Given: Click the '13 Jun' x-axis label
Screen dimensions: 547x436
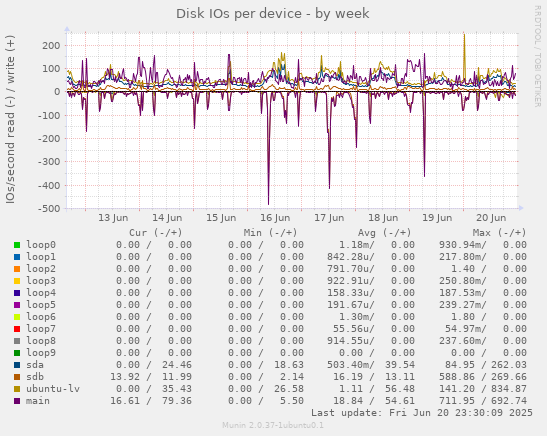Looking at the screenshot, I should click(x=113, y=218).
